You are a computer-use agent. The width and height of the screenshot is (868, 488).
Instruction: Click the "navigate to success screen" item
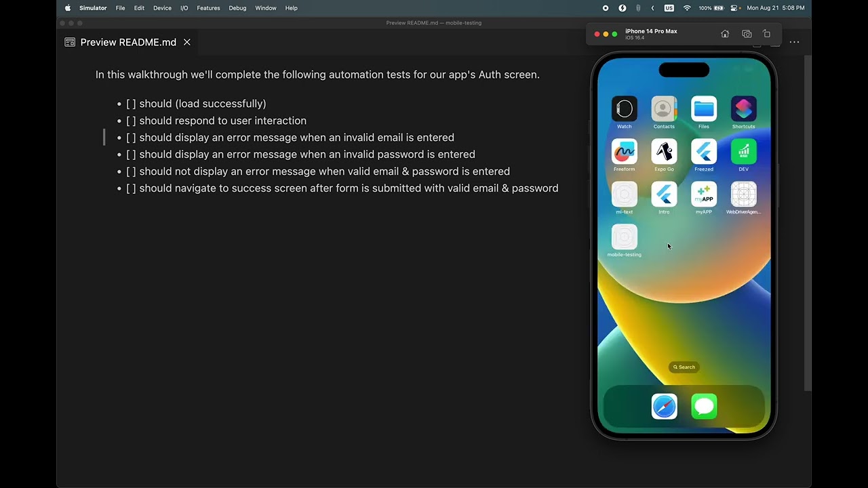coord(342,188)
